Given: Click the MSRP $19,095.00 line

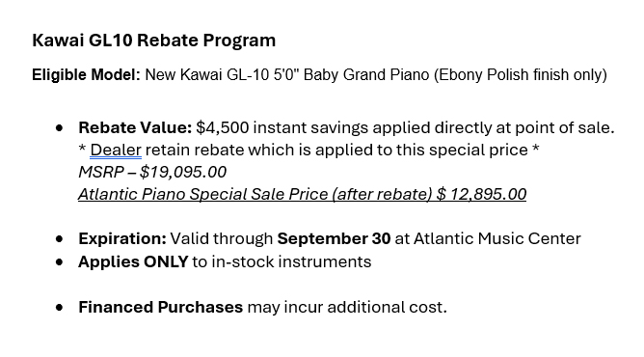Looking at the screenshot, I should coord(152,172).
